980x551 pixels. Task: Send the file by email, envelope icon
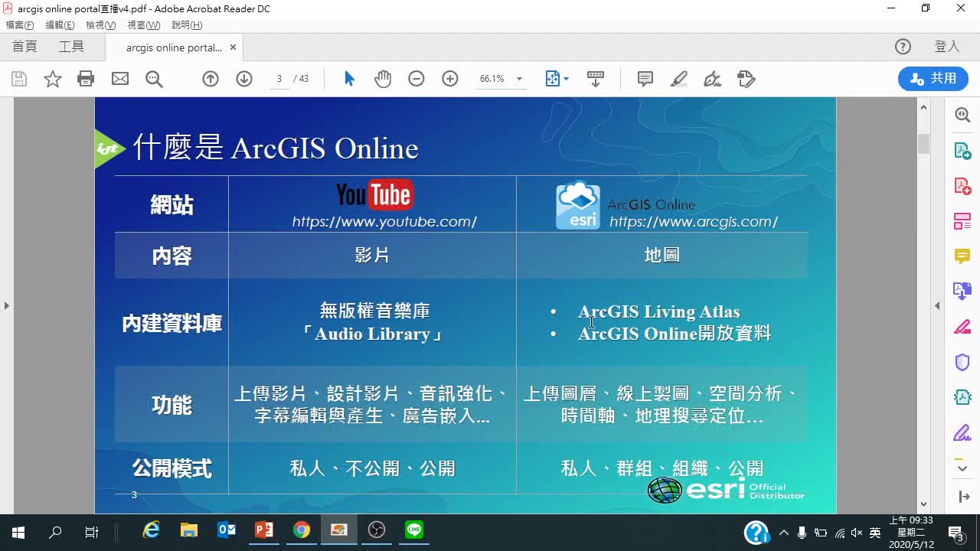(x=120, y=79)
